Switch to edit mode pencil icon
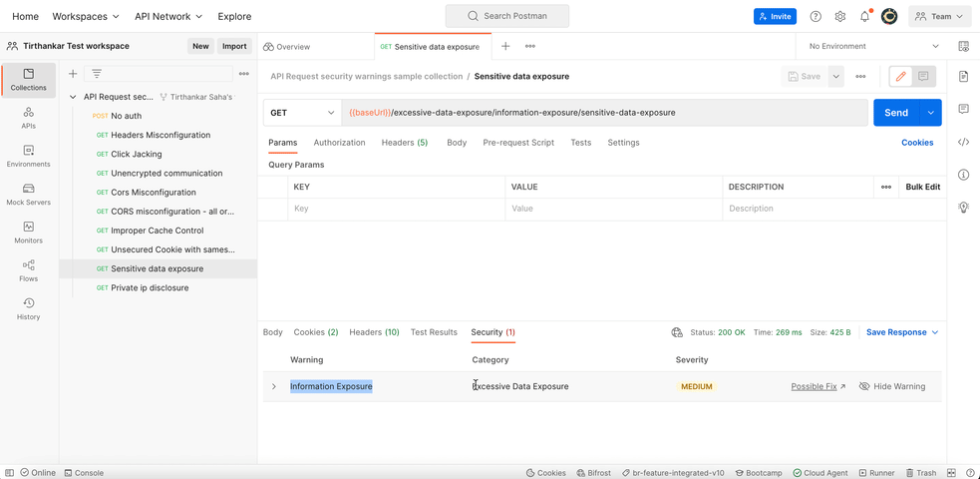Viewport: 980px width, 479px height. 900,76
